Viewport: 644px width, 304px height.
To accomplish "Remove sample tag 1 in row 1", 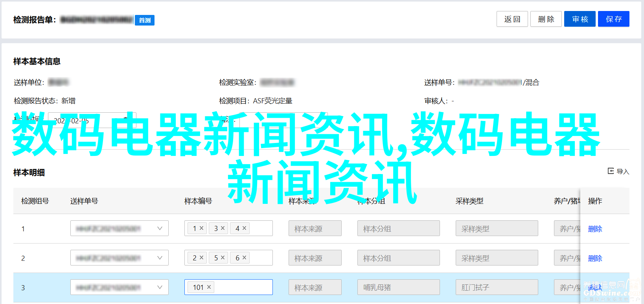I will click(x=202, y=228).
